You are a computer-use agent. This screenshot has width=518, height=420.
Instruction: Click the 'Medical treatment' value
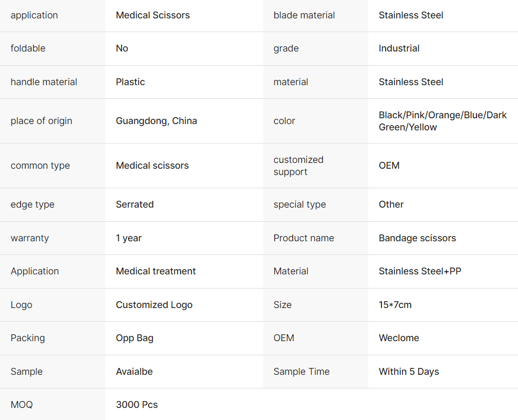(x=156, y=271)
